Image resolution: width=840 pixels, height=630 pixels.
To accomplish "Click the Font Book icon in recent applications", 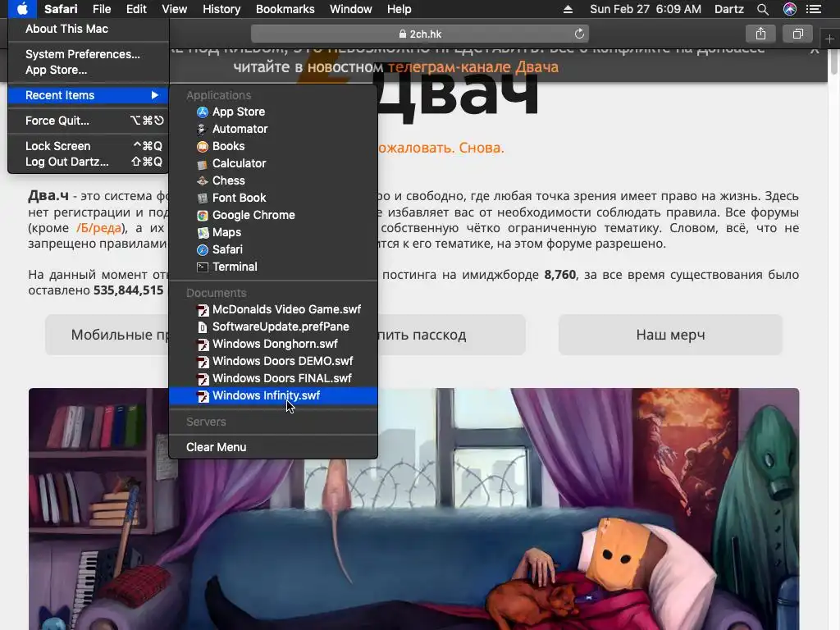I will tap(203, 198).
